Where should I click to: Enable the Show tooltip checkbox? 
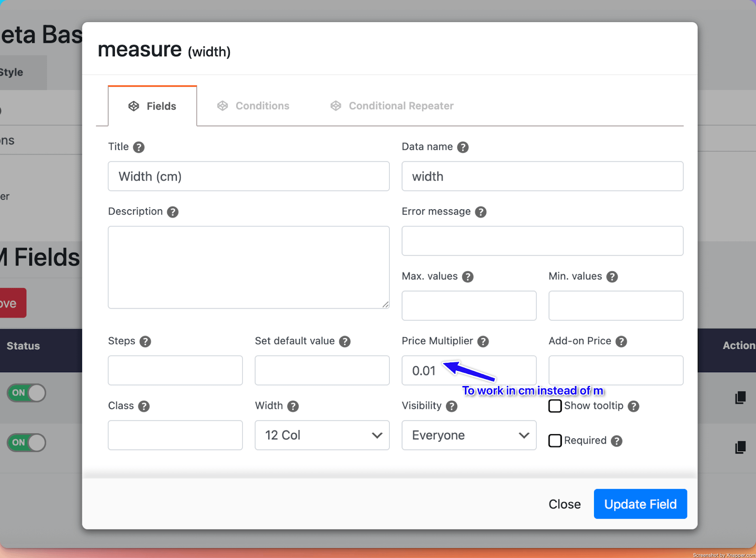[555, 406]
